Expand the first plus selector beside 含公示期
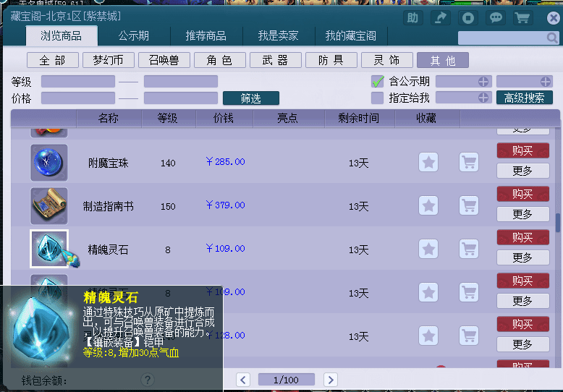563x392 pixels. click(483, 82)
